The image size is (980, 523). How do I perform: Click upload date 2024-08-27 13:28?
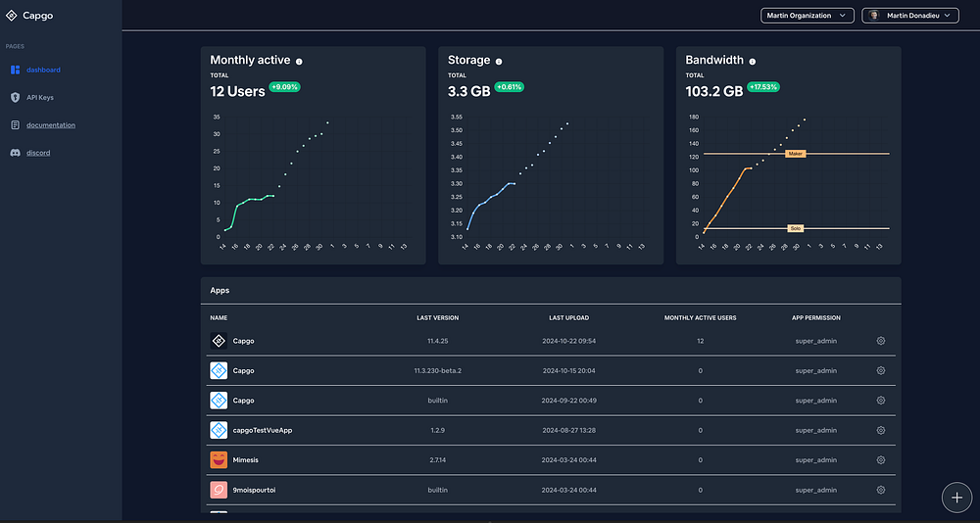pos(568,431)
